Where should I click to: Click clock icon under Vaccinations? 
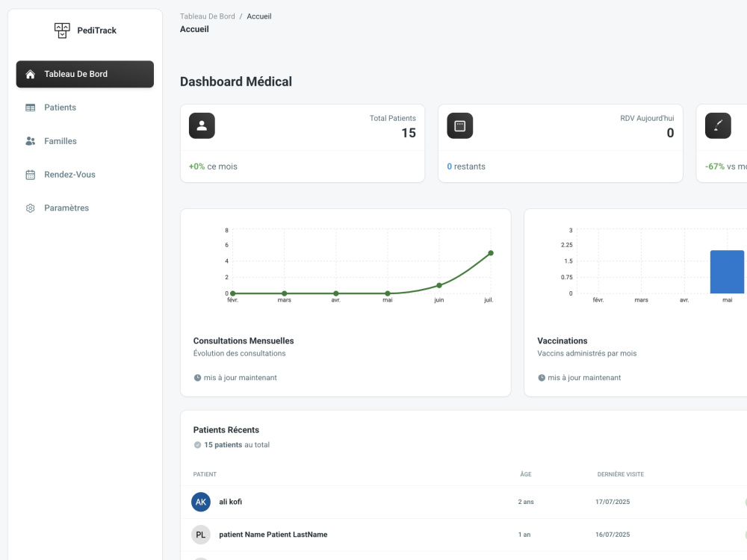[542, 378]
